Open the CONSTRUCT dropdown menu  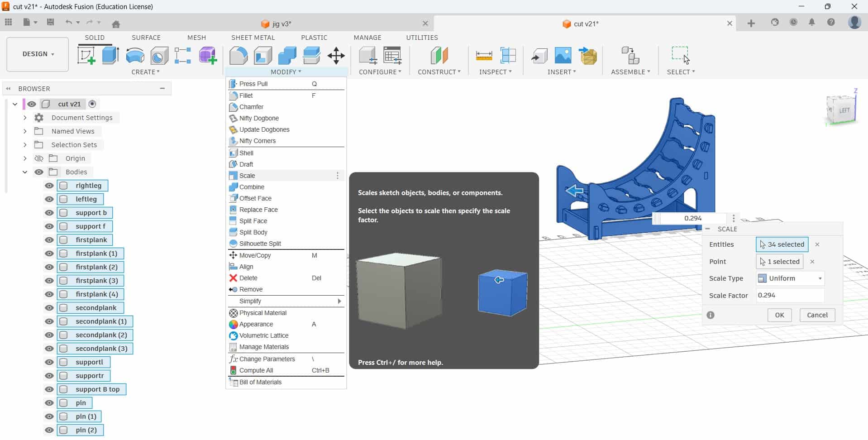(439, 72)
